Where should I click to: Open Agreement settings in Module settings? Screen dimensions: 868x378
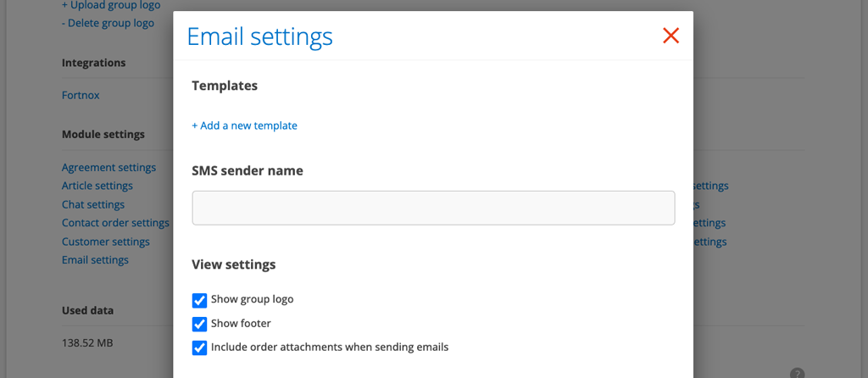click(x=108, y=168)
